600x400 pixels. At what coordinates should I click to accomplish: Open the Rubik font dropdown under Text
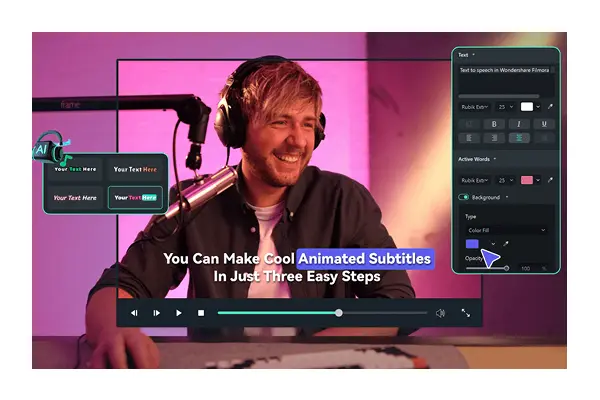click(x=477, y=106)
